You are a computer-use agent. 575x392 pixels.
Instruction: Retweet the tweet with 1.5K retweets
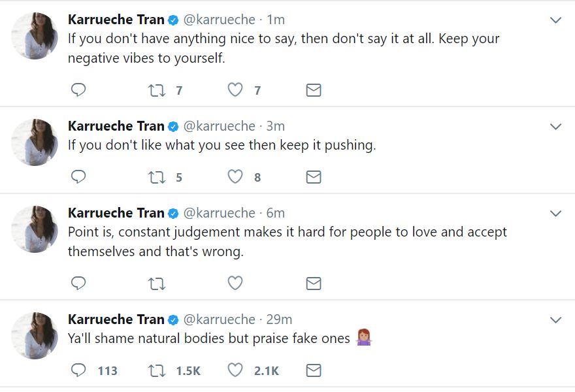(x=157, y=370)
